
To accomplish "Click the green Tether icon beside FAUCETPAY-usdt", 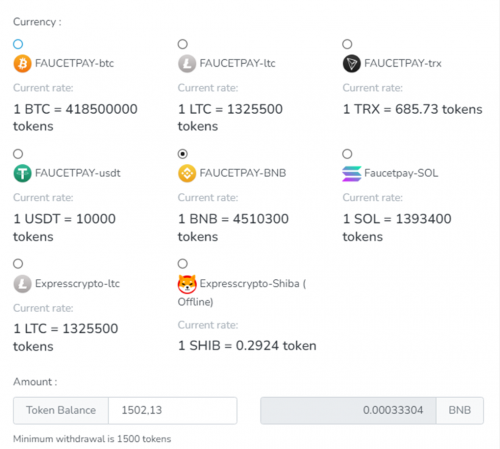I will (x=22, y=173).
